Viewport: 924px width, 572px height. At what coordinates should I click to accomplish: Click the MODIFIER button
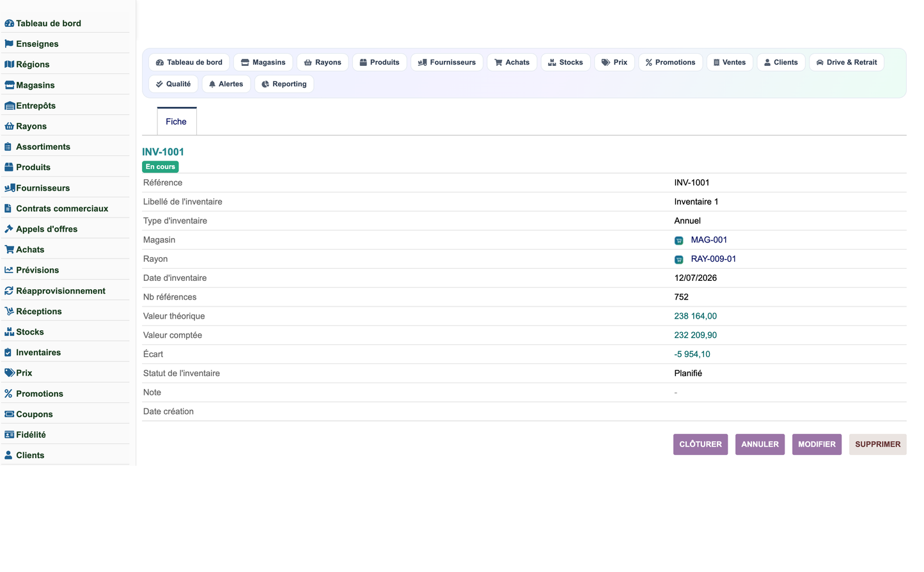tap(817, 444)
